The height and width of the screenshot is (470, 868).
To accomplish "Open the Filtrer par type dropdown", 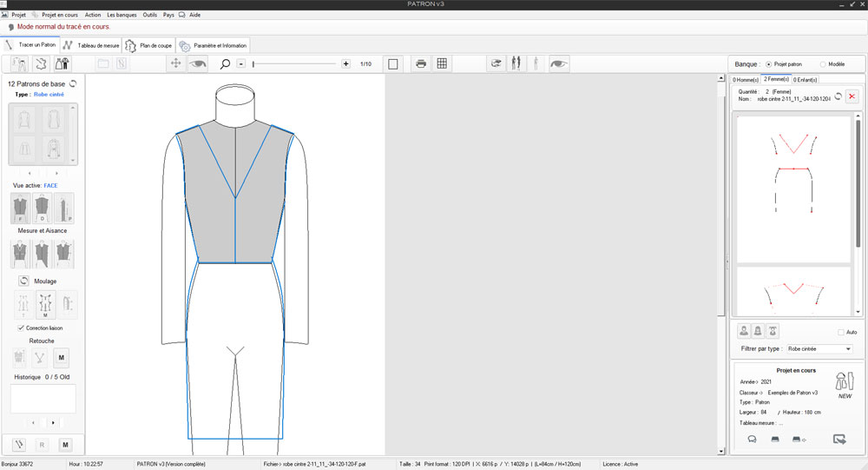I will point(819,349).
